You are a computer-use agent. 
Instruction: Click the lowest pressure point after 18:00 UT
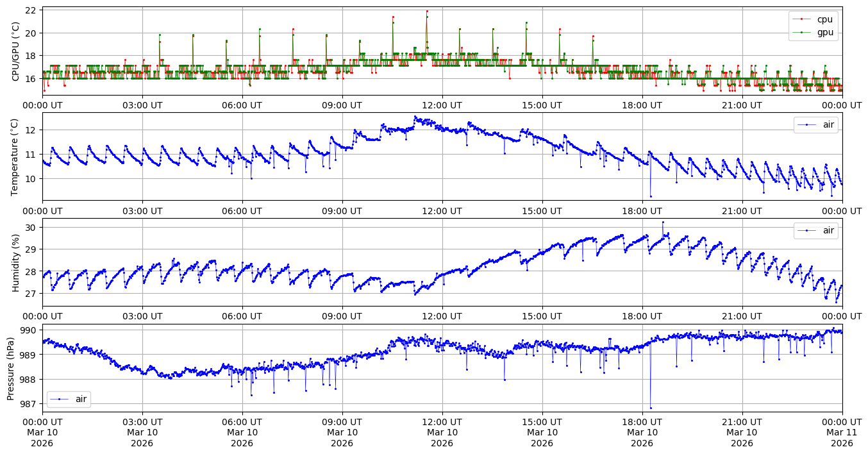tap(651, 408)
